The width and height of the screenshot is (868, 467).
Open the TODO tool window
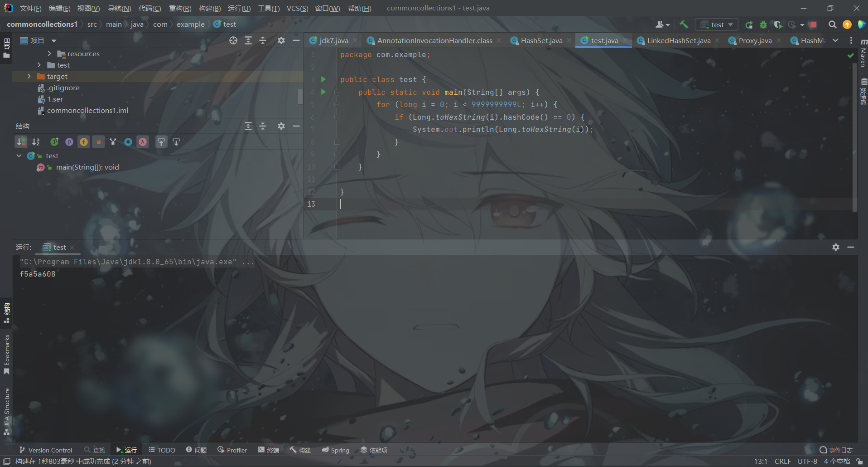click(x=162, y=450)
